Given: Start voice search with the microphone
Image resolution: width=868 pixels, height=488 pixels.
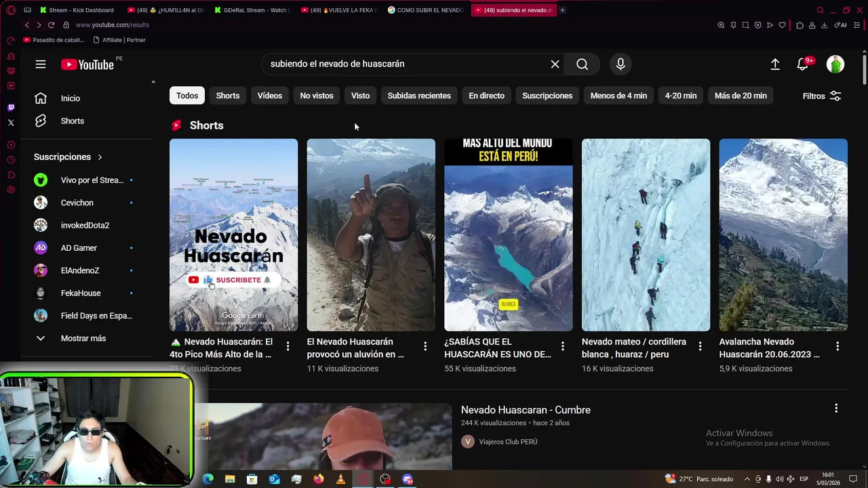Looking at the screenshot, I should coord(620,64).
